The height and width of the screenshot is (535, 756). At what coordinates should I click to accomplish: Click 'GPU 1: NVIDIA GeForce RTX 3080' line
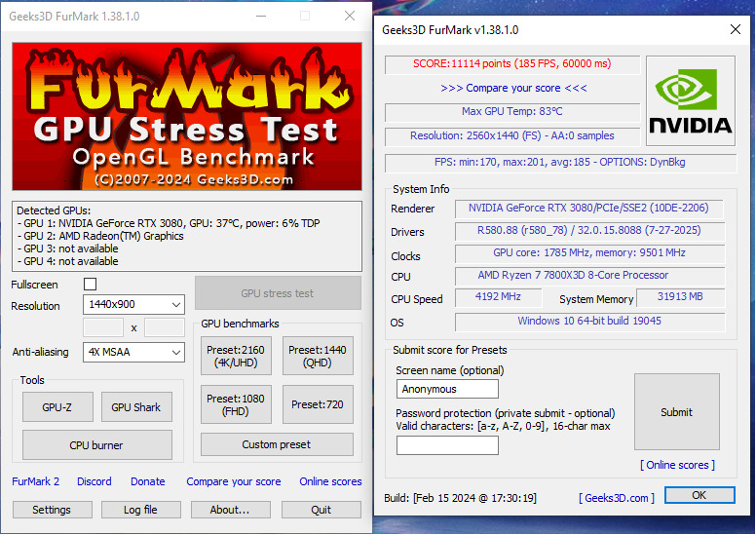pos(169,223)
